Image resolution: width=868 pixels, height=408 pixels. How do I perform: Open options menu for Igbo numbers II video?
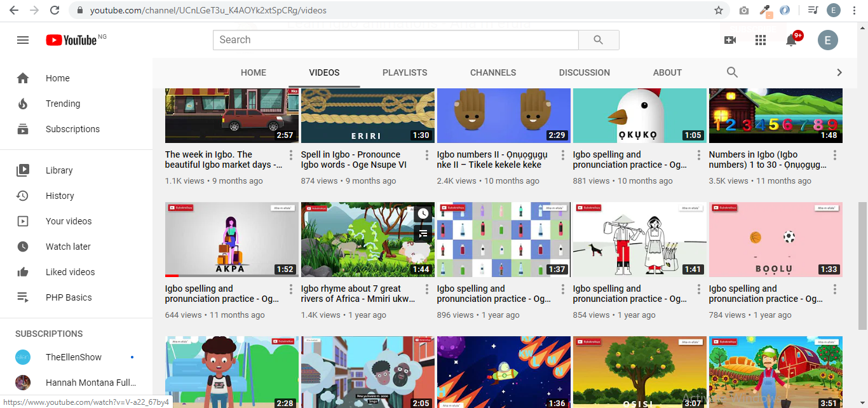coord(563,155)
